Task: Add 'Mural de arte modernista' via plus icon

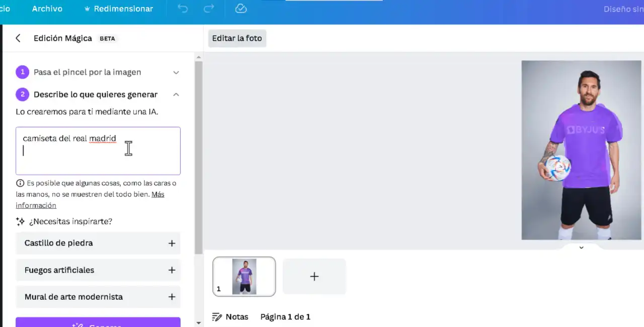Action: (172, 297)
